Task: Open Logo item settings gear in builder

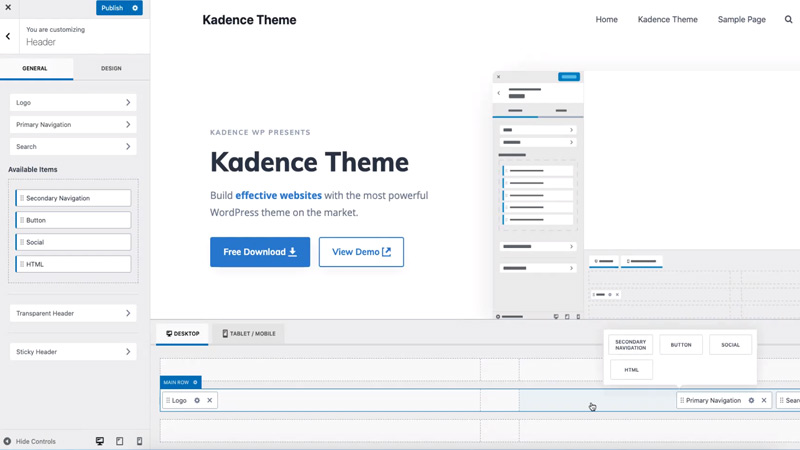Action: coord(197,401)
